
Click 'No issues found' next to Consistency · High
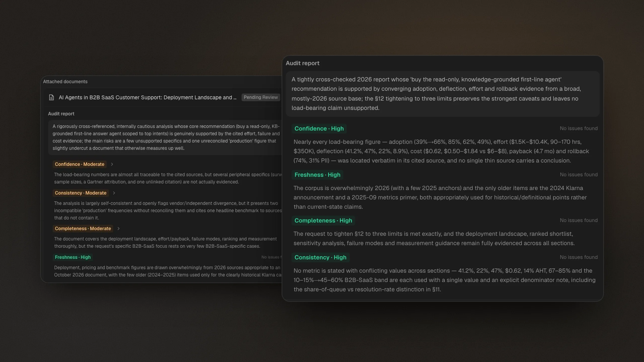point(579,257)
